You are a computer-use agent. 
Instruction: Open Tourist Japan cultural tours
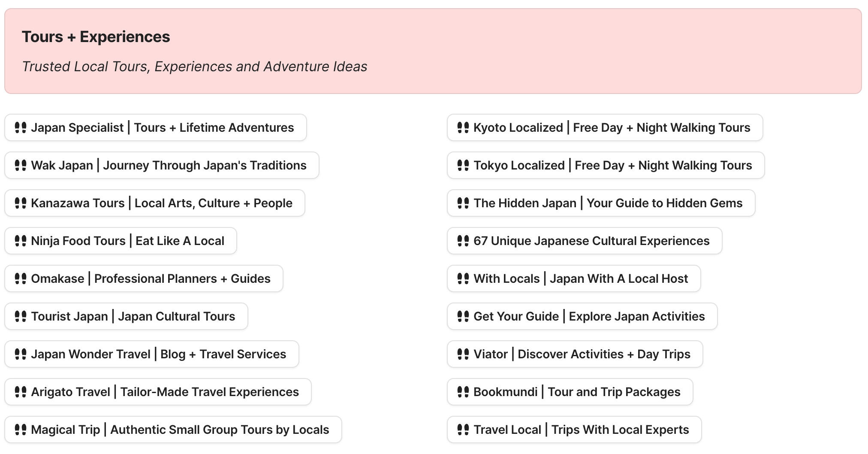pyautogui.click(x=126, y=316)
